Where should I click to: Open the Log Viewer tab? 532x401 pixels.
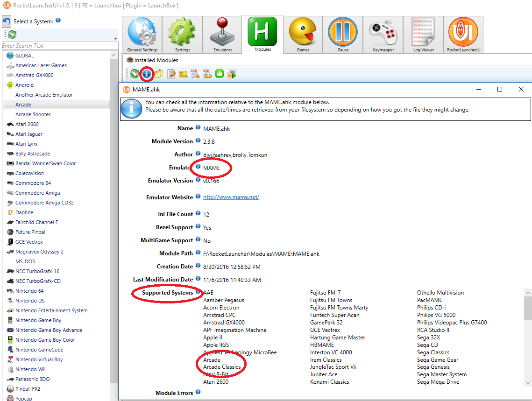pyautogui.click(x=423, y=35)
